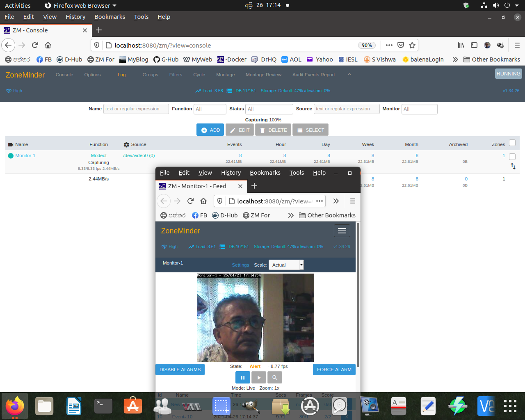Focus the Source filter text field
525x420 pixels.
coord(347,109)
